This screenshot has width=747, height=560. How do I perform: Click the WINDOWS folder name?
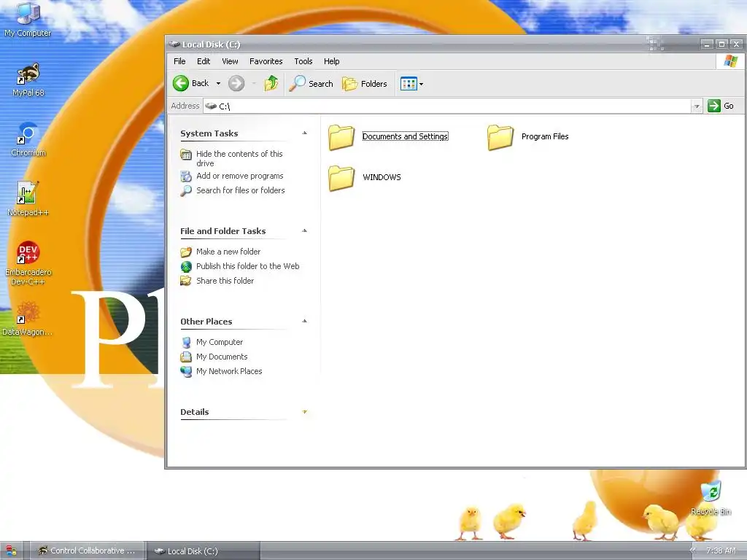coord(382,177)
